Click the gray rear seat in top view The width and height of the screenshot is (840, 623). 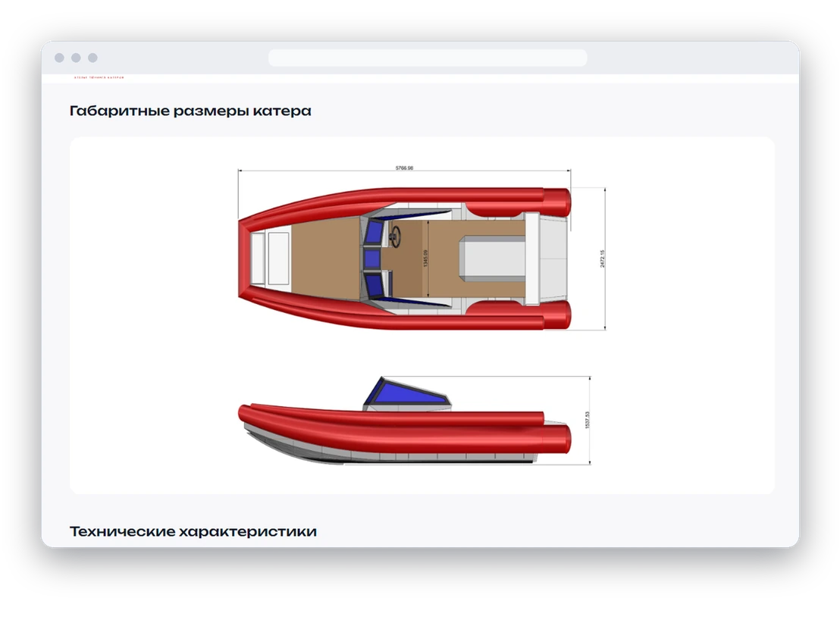pos(492,258)
